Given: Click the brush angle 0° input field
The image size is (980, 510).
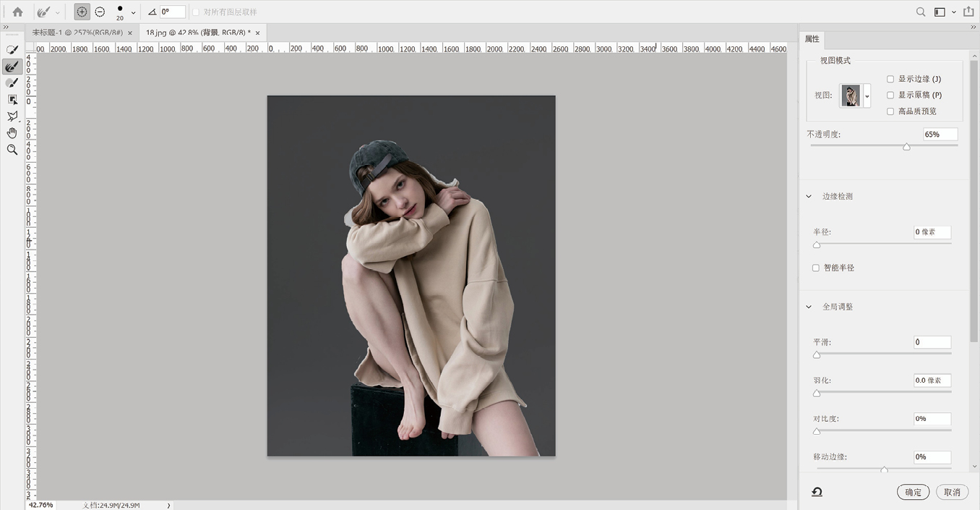Looking at the screenshot, I should [172, 12].
